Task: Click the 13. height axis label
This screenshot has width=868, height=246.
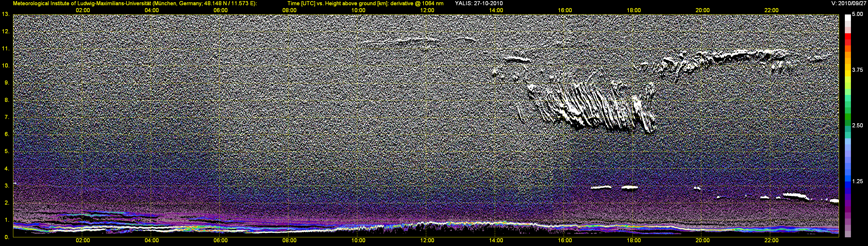Action: coord(5,14)
